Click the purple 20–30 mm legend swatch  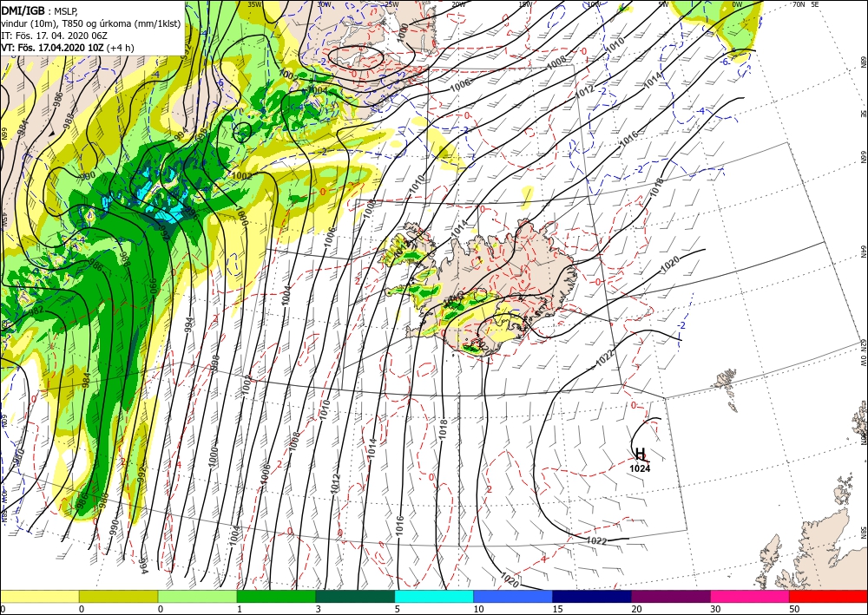coord(670,596)
